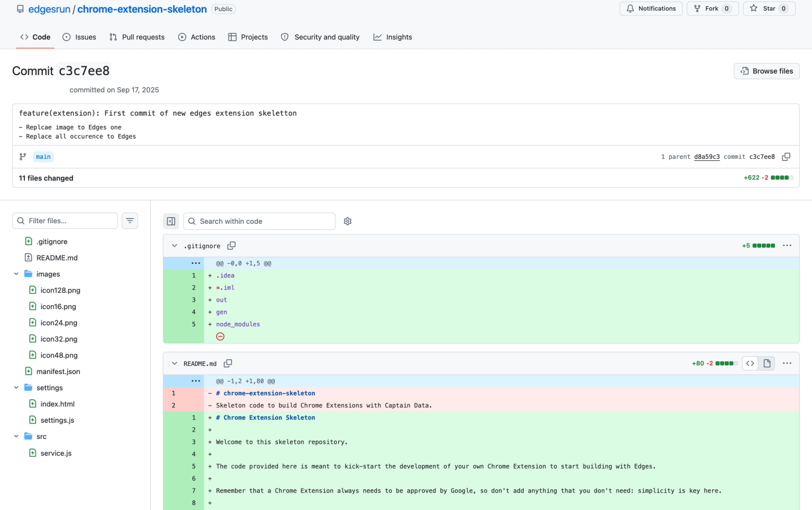Select manifest.json in file tree

coord(58,371)
